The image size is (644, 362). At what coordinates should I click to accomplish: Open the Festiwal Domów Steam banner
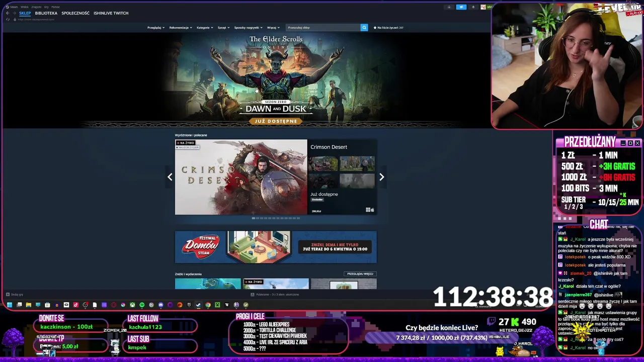pos(276,247)
